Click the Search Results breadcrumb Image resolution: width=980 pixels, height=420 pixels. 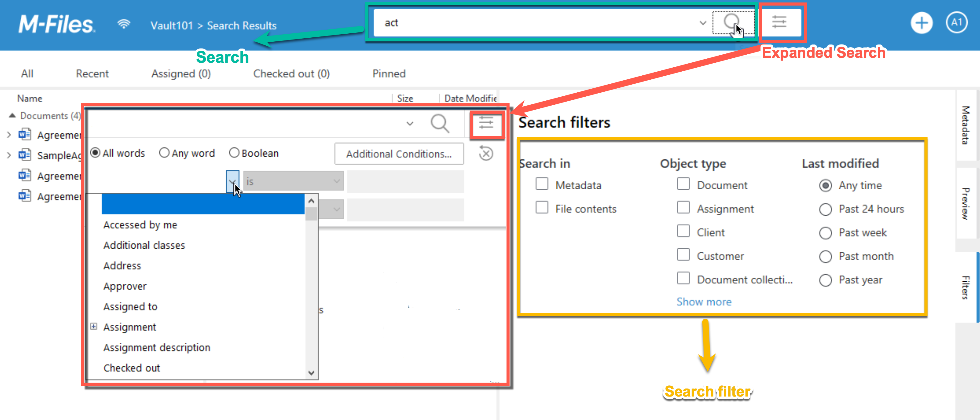[x=242, y=26]
